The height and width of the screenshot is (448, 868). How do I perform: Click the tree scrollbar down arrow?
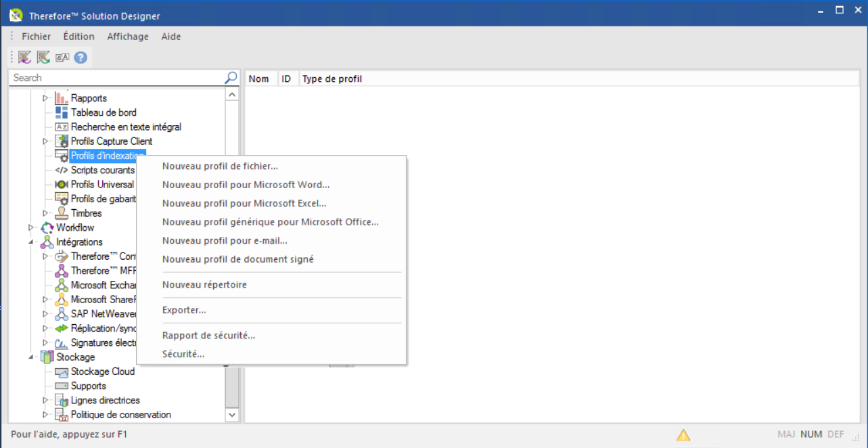click(232, 415)
